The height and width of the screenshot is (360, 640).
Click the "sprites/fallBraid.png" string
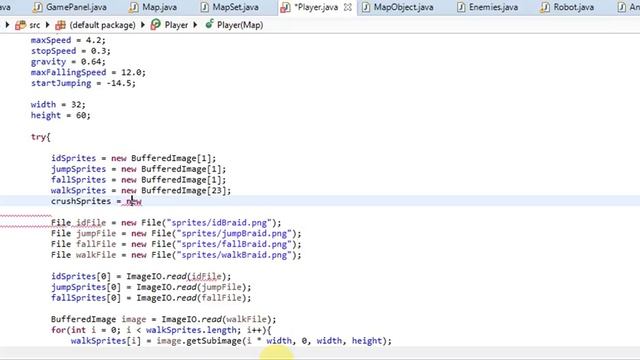tap(234, 244)
